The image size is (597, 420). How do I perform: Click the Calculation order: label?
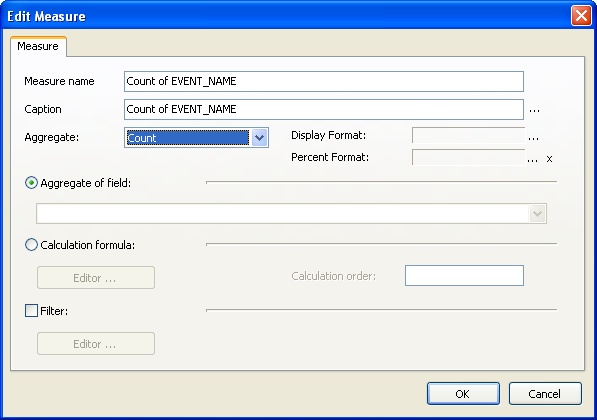click(x=334, y=276)
